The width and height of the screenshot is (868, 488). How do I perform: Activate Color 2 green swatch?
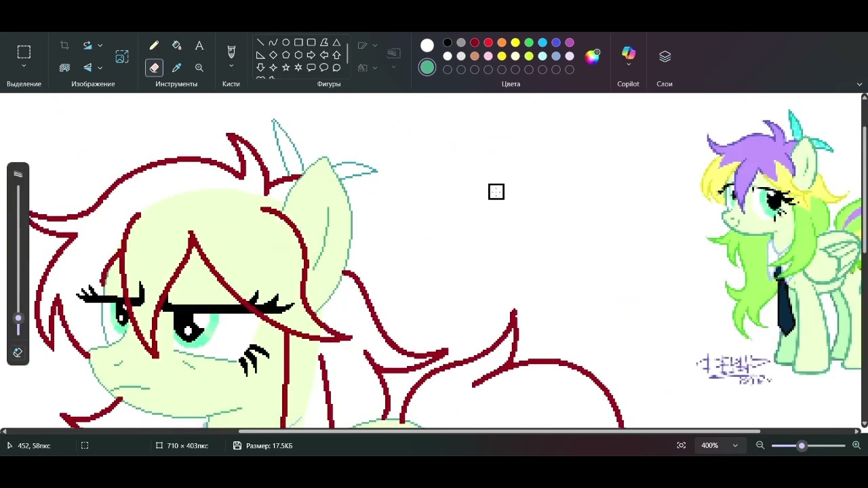[x=427, y=67]
